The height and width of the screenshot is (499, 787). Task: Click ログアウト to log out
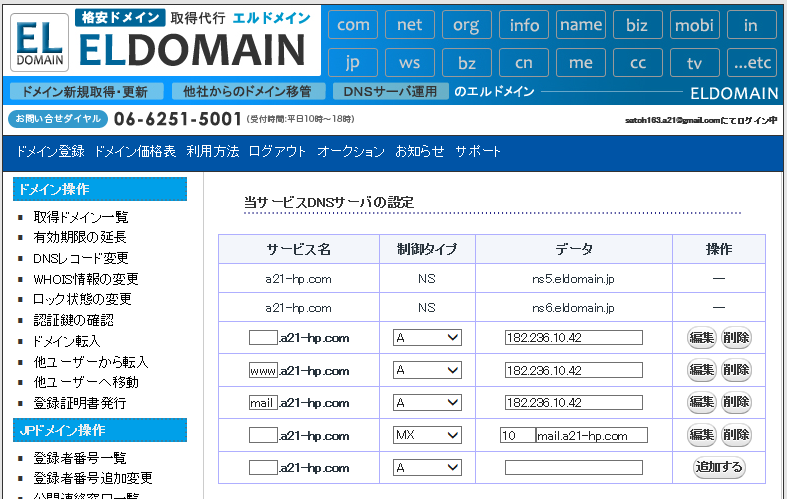277,151
